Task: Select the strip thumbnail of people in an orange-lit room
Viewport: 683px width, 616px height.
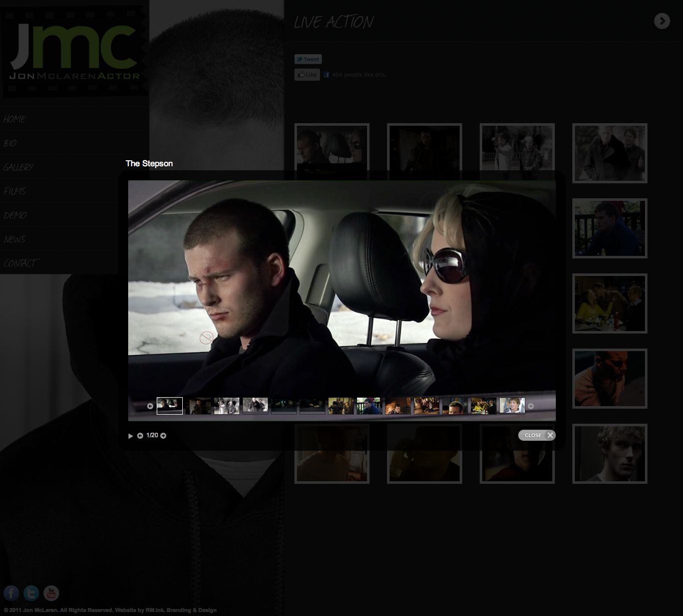Action: [427, 406]
